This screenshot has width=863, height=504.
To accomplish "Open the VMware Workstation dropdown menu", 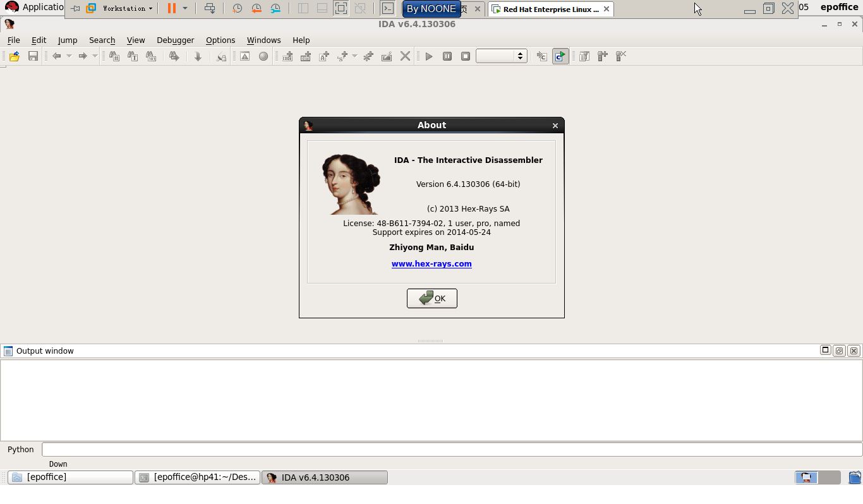I will [128, 8].
